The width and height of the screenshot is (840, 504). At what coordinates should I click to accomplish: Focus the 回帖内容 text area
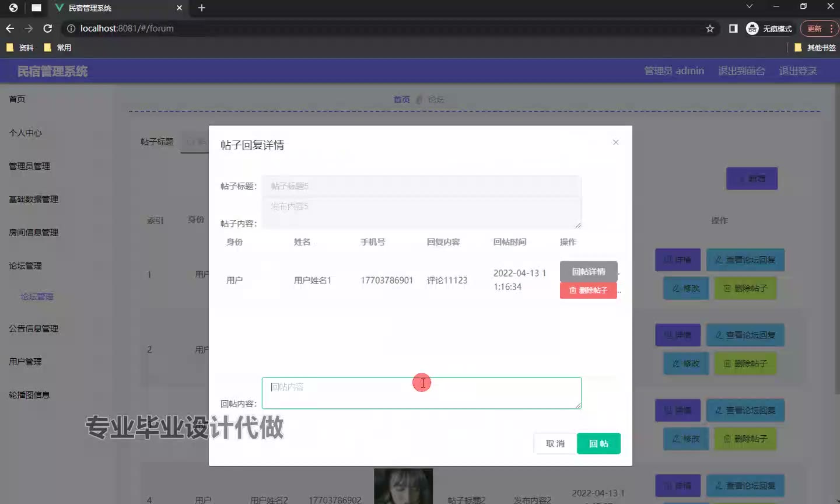[421, 393]
